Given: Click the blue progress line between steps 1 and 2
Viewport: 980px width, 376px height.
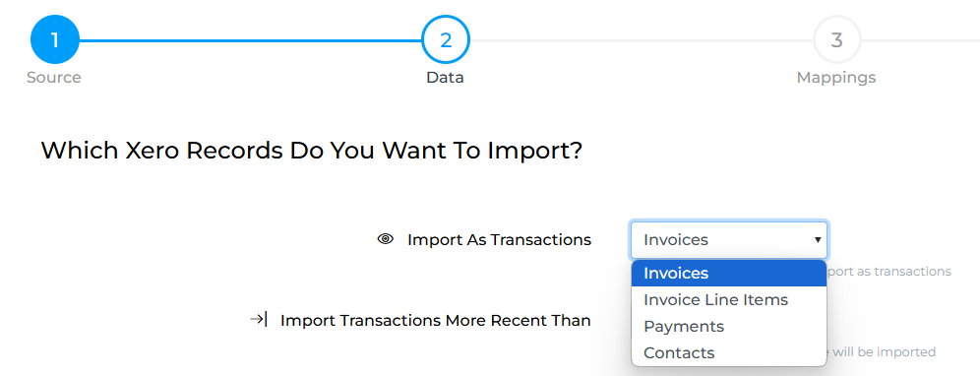Looking at the screenshot, I should [251, 40].
